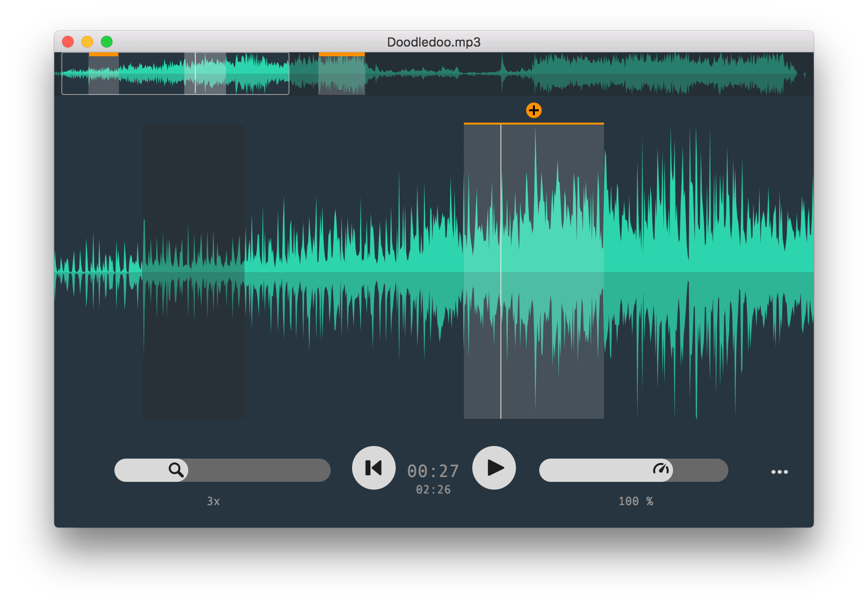Screen dimensions: 868x605
Task: Click the first orange-topped marker in overview
Action: [103, 74]
